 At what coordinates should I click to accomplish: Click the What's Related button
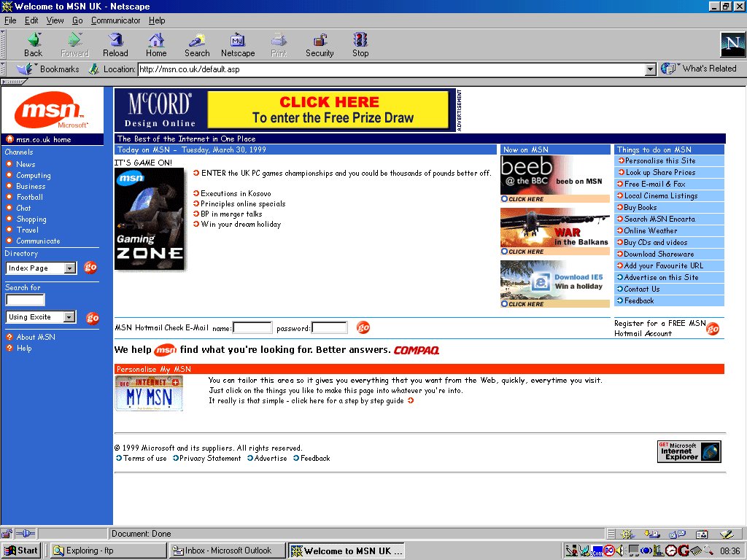pyautogui.click(x=699, y=69)
